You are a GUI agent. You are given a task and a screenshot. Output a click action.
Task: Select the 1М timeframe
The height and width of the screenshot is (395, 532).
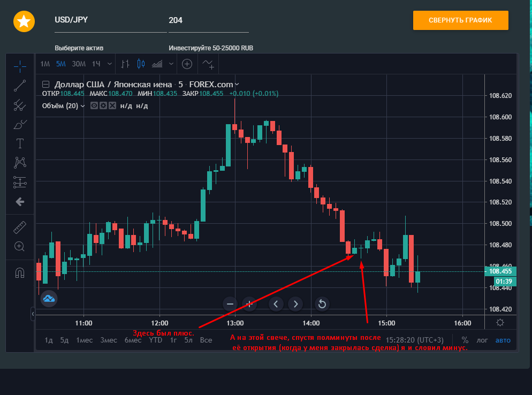pos(45,64)
